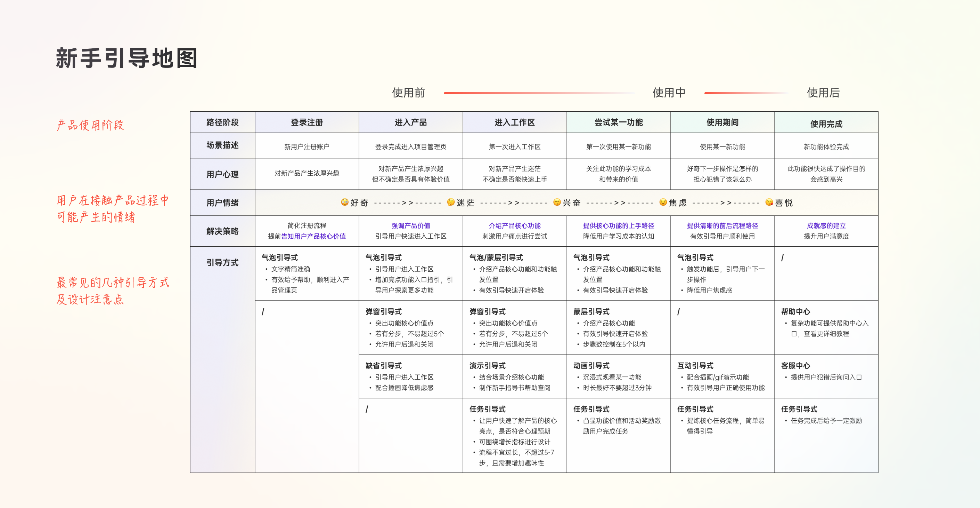Click the red handwritten note 产品使用阶段
This screenshot has height=508, width=980.
91,125
